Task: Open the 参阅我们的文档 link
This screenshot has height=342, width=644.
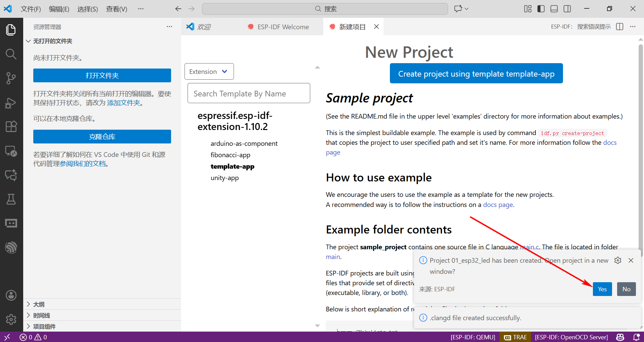Action: click(x=83, y=164)
